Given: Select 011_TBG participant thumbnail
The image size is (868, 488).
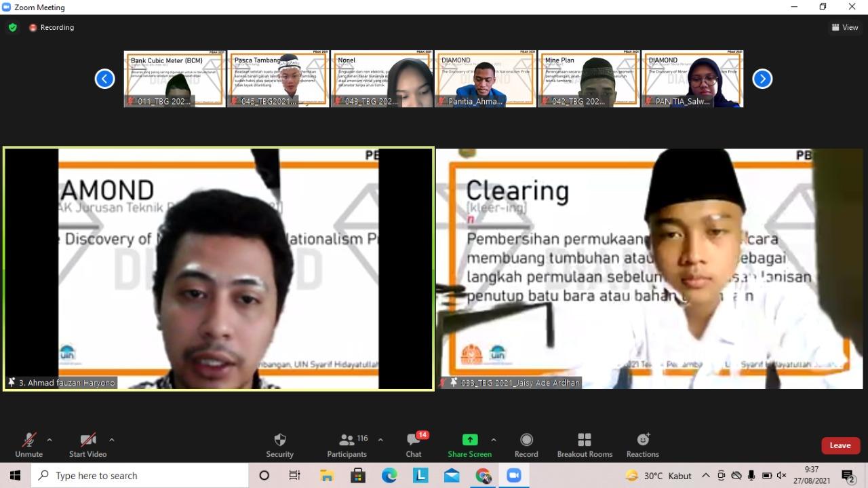Looking at the screenshot, I should (175, 79).
